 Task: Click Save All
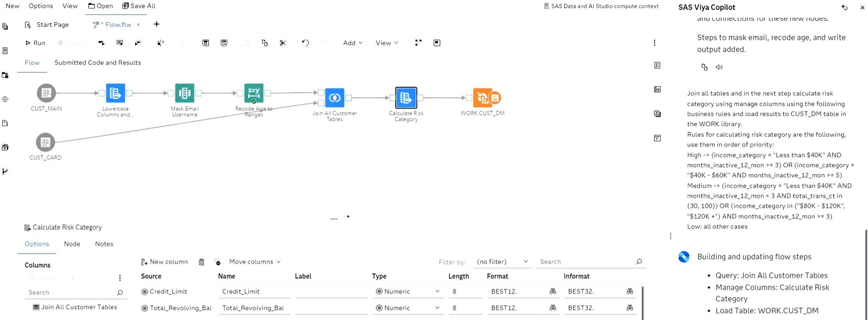coord(139,6)
